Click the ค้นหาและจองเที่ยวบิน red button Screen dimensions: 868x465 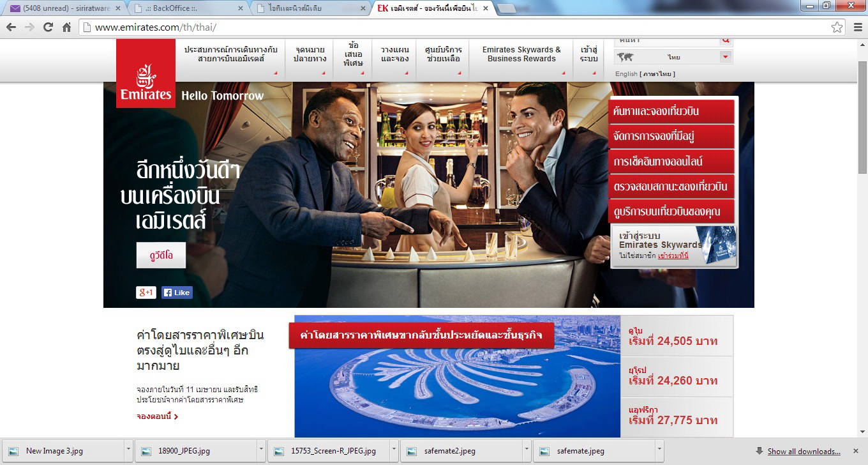pos(671,111)
